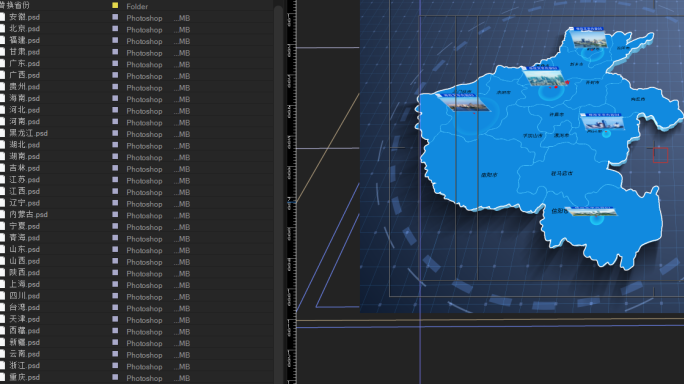Select the 北京.psd project item
Screen dimensions: 684x384
tap(24, 29)
